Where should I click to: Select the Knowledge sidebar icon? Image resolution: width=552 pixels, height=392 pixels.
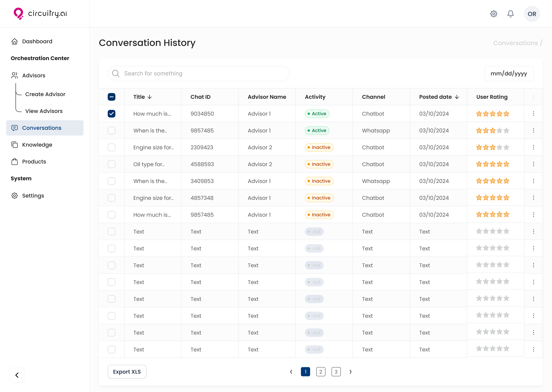(15, 145)
